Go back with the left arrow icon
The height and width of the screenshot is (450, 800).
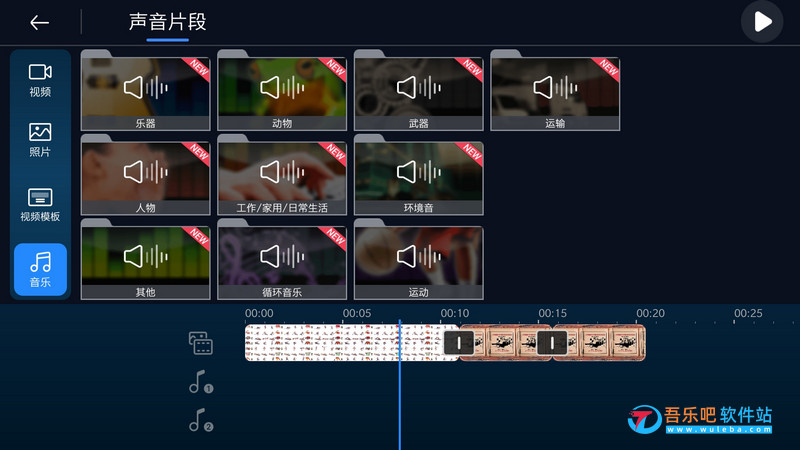tap(39, 22)
